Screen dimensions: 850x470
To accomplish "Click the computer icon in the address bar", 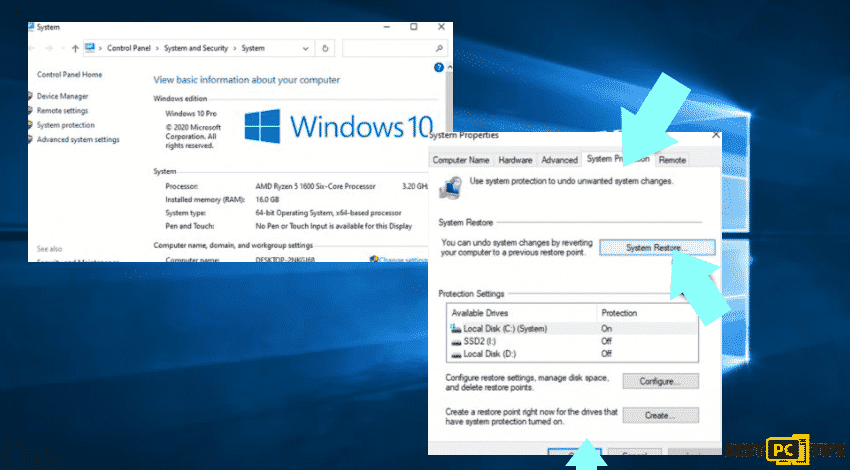I will (90, 48).
